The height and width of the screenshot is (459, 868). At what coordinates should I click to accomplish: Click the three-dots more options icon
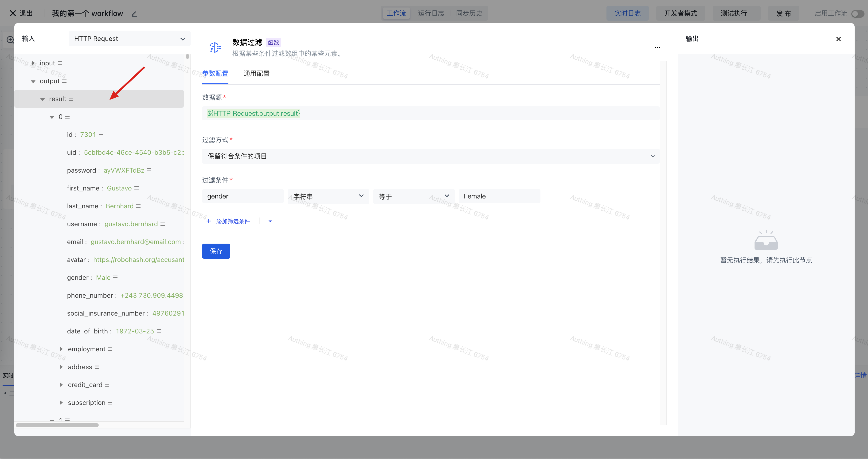(657, 47)
